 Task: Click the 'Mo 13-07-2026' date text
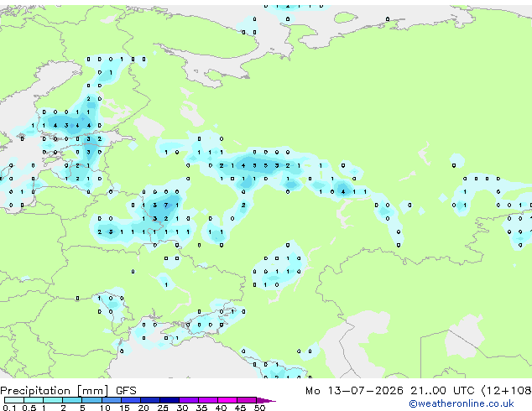[x=354, y=391]
